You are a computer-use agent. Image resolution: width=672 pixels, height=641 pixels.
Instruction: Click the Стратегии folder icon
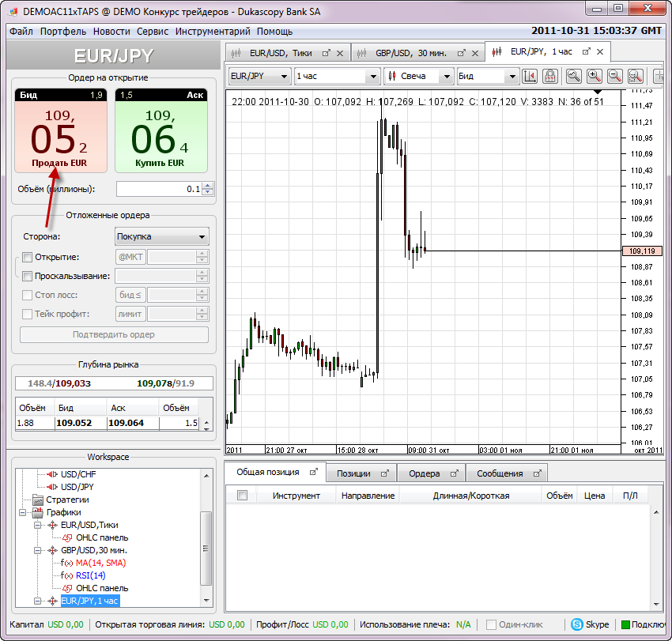click(x=38, y=500)
